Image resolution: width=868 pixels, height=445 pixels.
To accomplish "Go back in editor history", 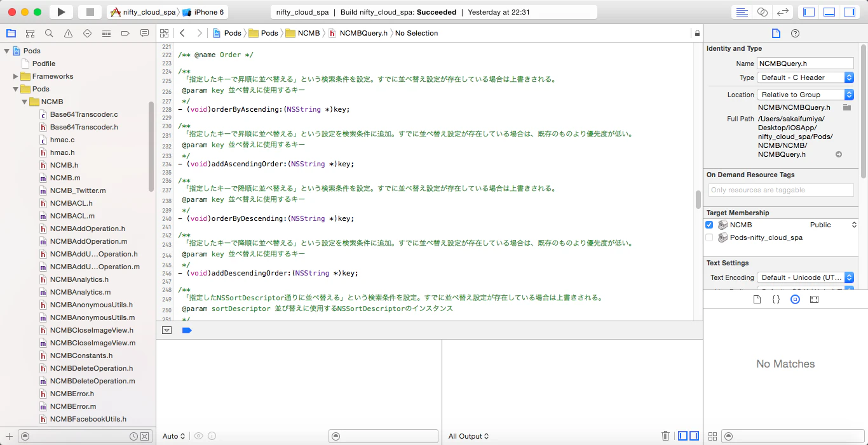I will coord(182,33).
